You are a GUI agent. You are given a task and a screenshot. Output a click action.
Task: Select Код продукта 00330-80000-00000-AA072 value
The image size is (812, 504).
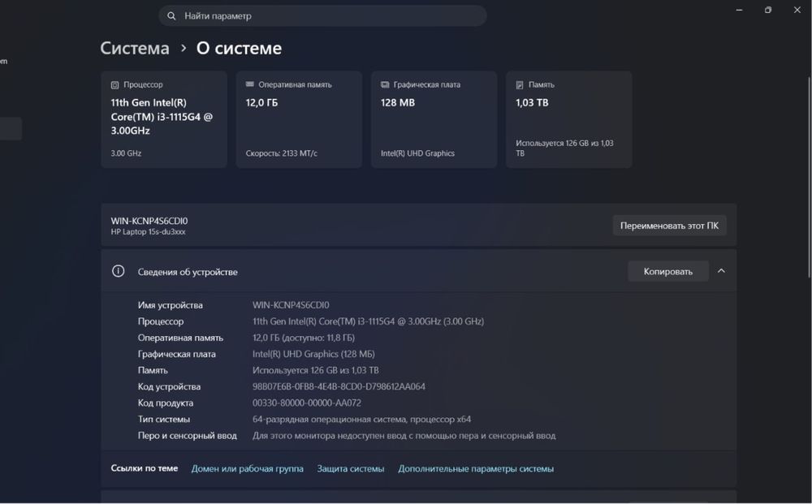[x=307, y=403]
